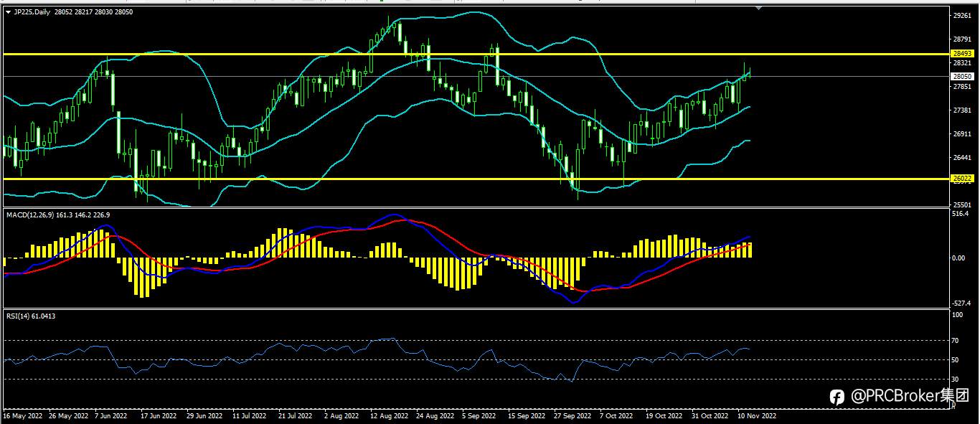This screenshot has width=980, height=424.
Task: Click the RSI scale value 100
Action: point(958,315)
